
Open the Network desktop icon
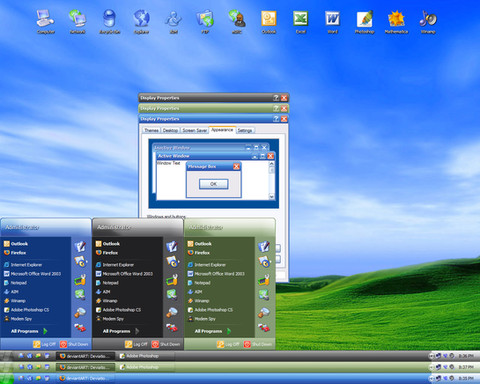(x=77, y=22)
